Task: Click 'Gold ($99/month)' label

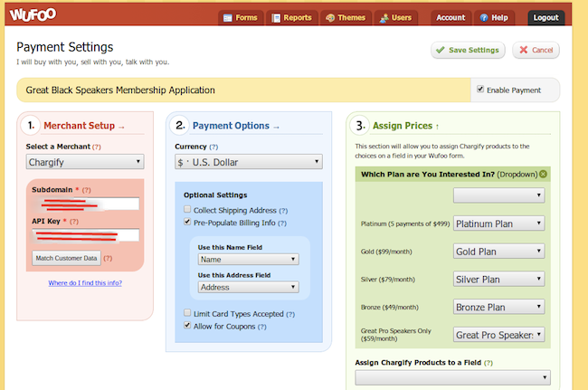Action: 386,252
